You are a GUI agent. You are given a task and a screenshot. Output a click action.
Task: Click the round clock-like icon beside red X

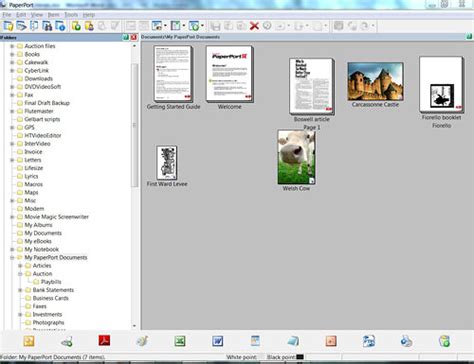(267, 25)
